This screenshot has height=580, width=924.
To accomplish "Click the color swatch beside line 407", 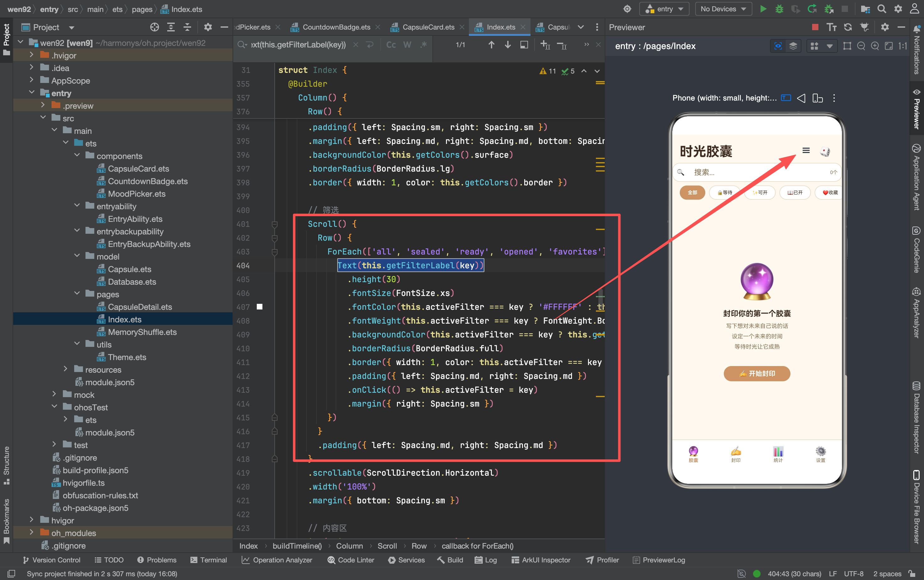I will point(259,306).
